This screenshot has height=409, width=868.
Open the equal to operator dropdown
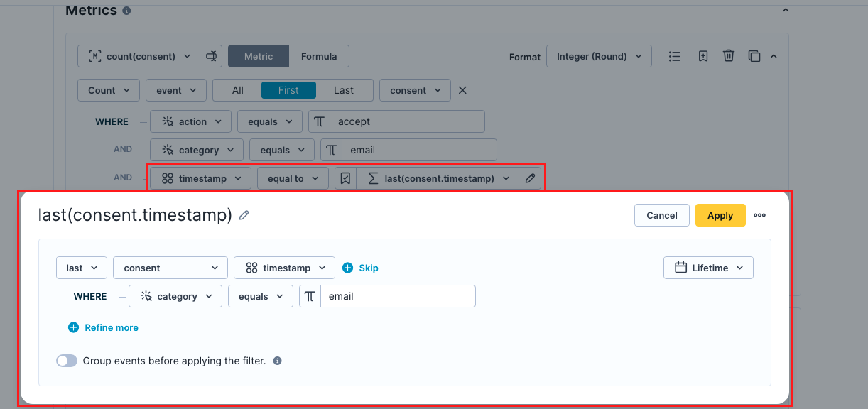(x=293, y=178)
